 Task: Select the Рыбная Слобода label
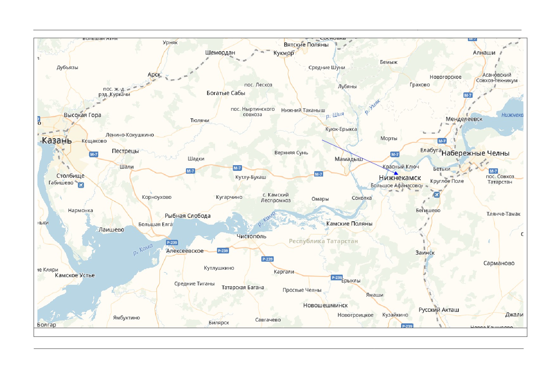(x=188, y=216)
